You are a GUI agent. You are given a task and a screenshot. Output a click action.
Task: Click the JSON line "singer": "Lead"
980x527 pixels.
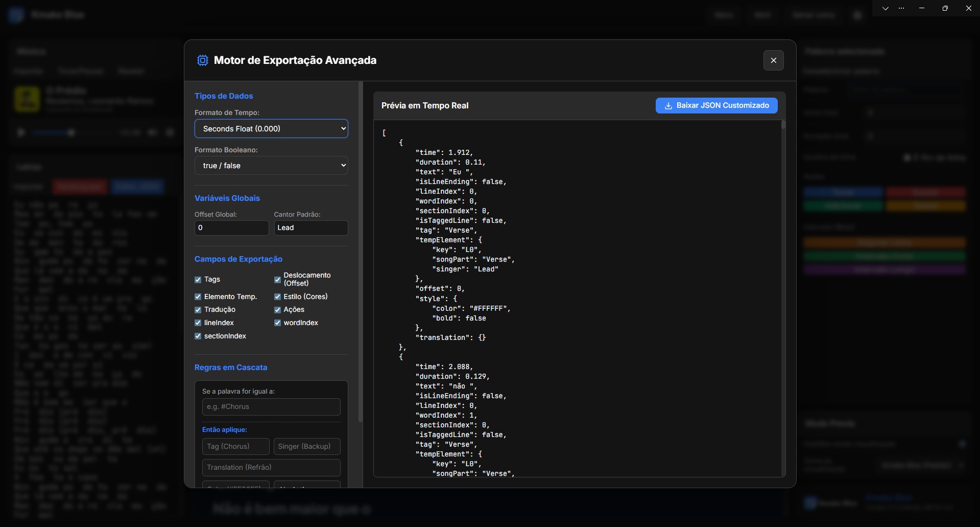tap(465, 269)
